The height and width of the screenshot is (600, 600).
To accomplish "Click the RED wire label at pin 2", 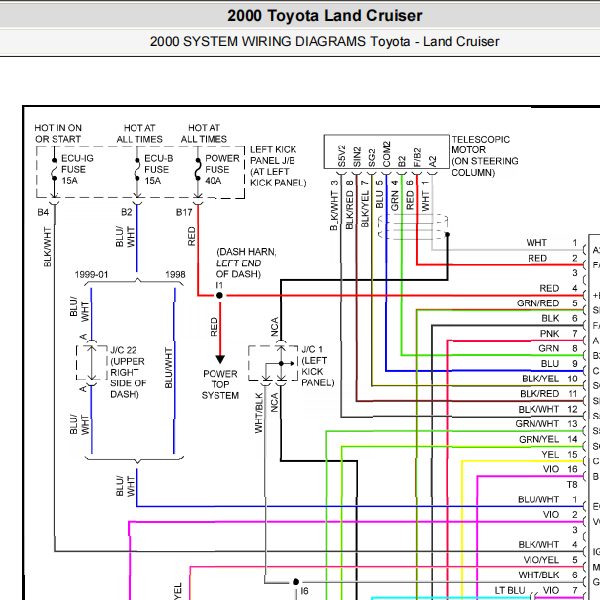I will point(537,258).
